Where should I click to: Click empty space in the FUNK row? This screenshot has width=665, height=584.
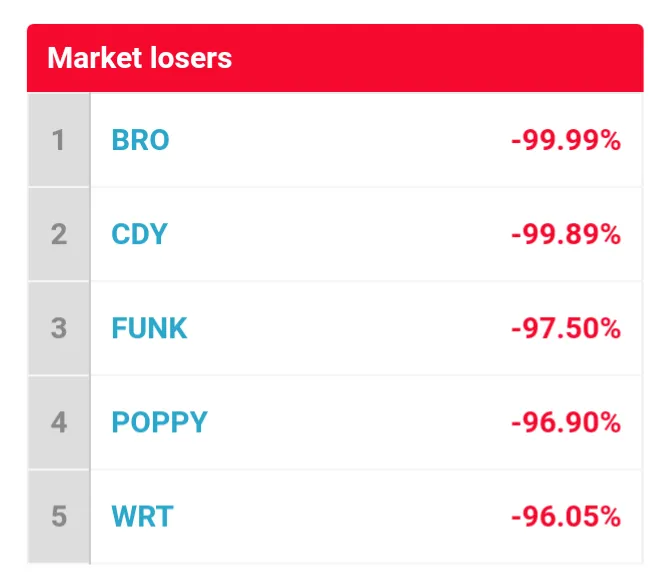coord(348,328)
